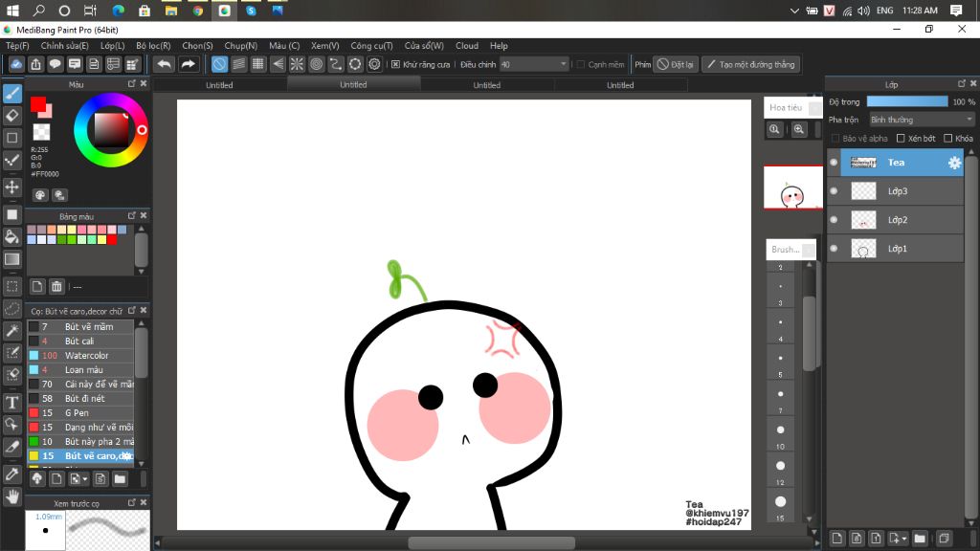Click the Redo arrow in toolbar

pyautogui.click(x=189, y=64)
